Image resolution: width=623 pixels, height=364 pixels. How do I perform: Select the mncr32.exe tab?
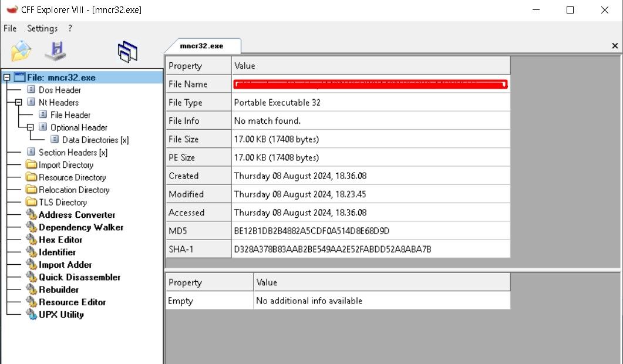(201, 46)
